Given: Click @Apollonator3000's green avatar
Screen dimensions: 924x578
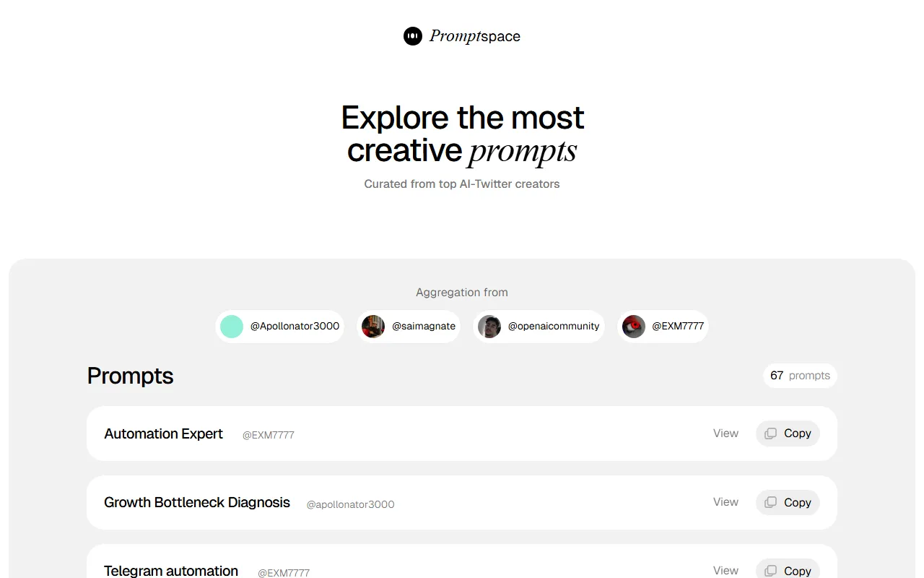Looking at the screenshot, I should tap(231, 327).
